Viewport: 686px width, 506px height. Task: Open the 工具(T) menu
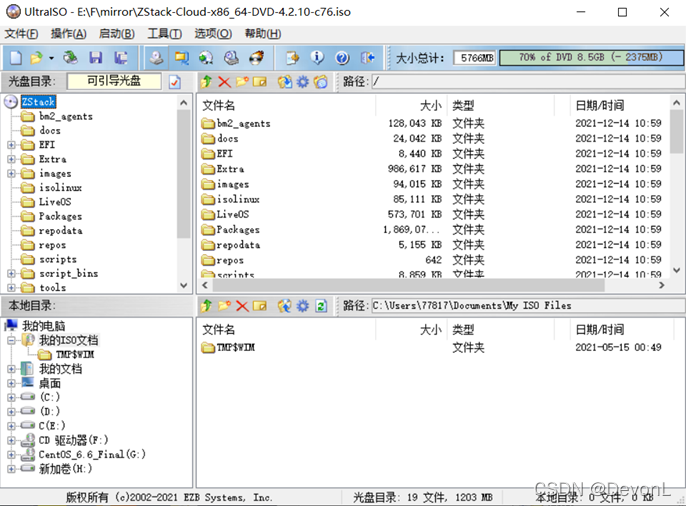click(x=164, y=34)
